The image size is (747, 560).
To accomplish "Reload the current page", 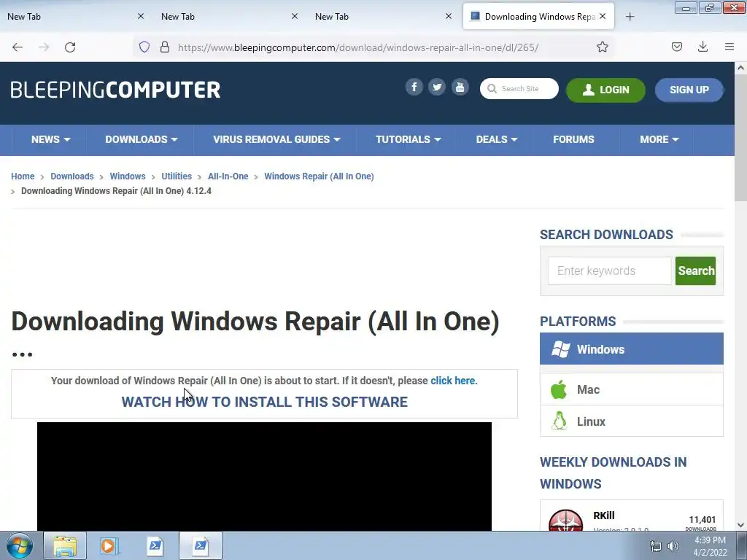I will [70, 47].
